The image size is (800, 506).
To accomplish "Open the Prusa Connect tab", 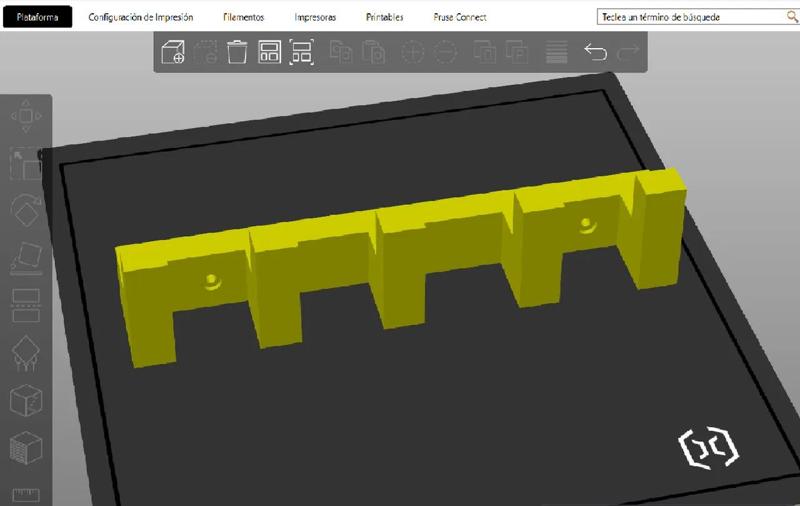I will pyautogui.click(x=460, y=17).
